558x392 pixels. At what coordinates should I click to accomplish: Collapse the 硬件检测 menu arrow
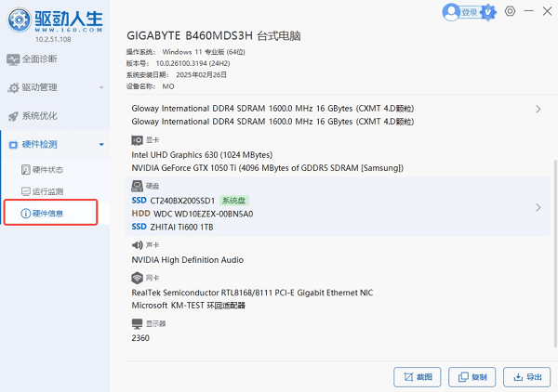[100, 145]
